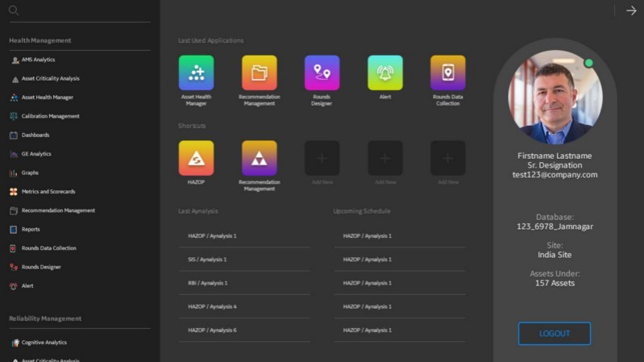This screenshot has width=644, height=362.
Task: Open AMS Analytics menu item
Action: (x=38, y=60)
